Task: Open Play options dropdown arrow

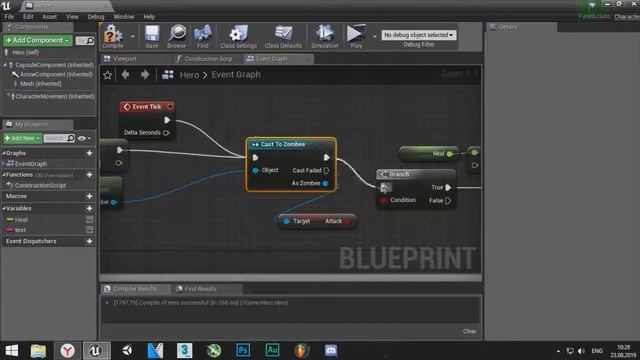Action: point(374,37)
